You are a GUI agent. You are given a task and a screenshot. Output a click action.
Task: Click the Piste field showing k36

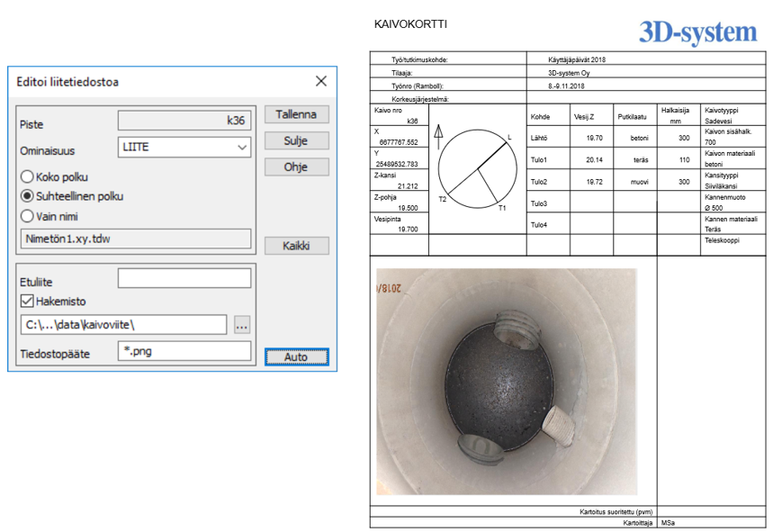click(184, 121)
